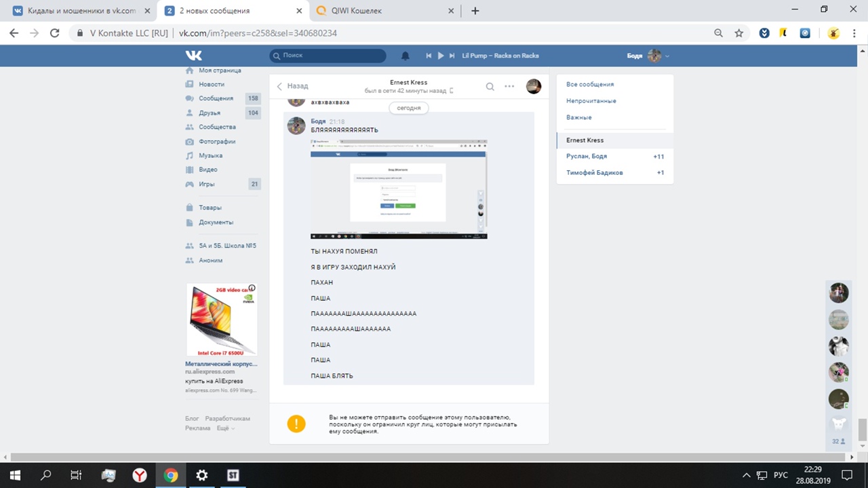Image resolution: width=868 pixels, height=488 pixels.
Task: Go back using the Назад button
Action: 292,86
